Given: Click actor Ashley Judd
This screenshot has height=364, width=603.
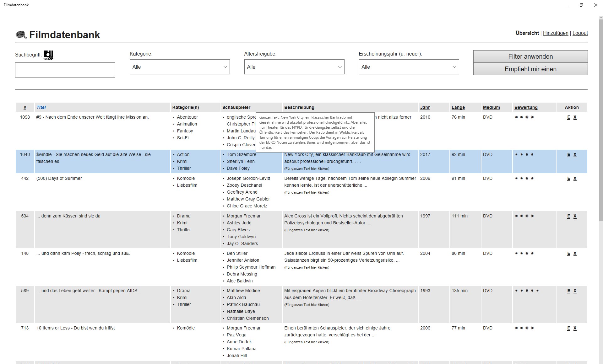Looking at the screenshot, I should point(239,223).
